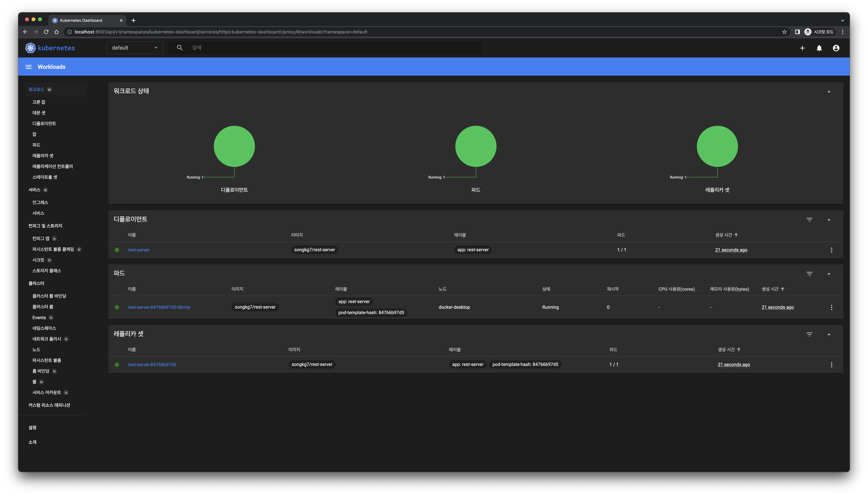Bookmark page with star icon
The image size is (868, 496).
pyautogui.click(x=784, y=32)
